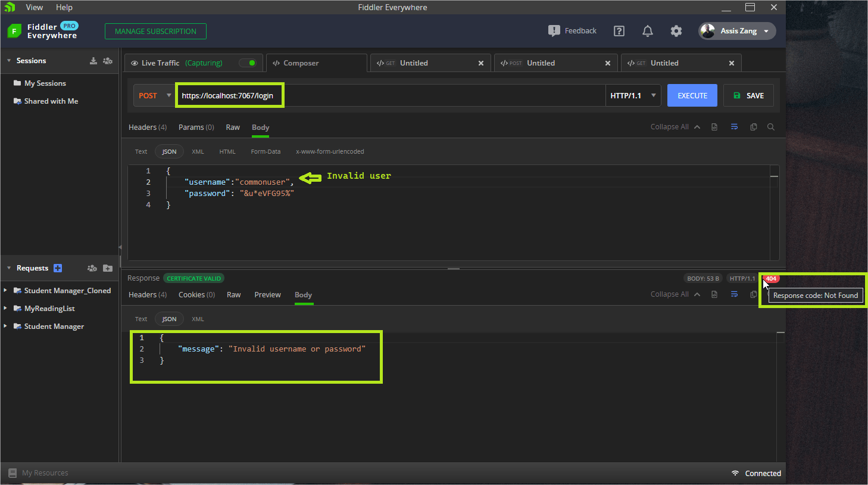Switch to the request Headers (4) tab
The image size is (868, 485).
click(x=148, y=128)
